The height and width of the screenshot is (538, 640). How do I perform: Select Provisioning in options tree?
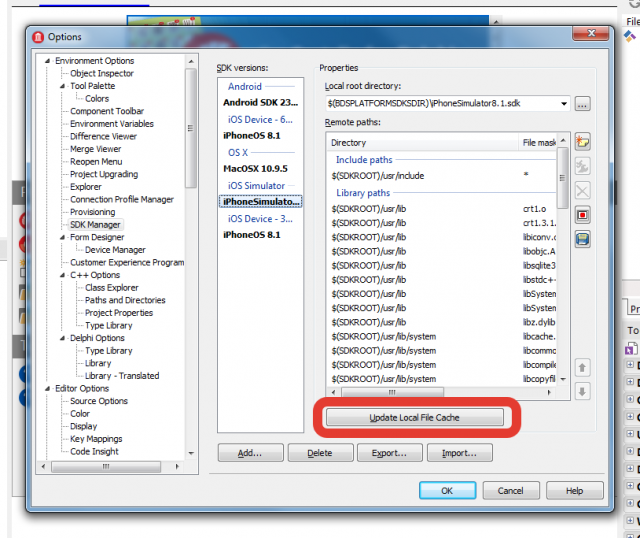point(93,212)
